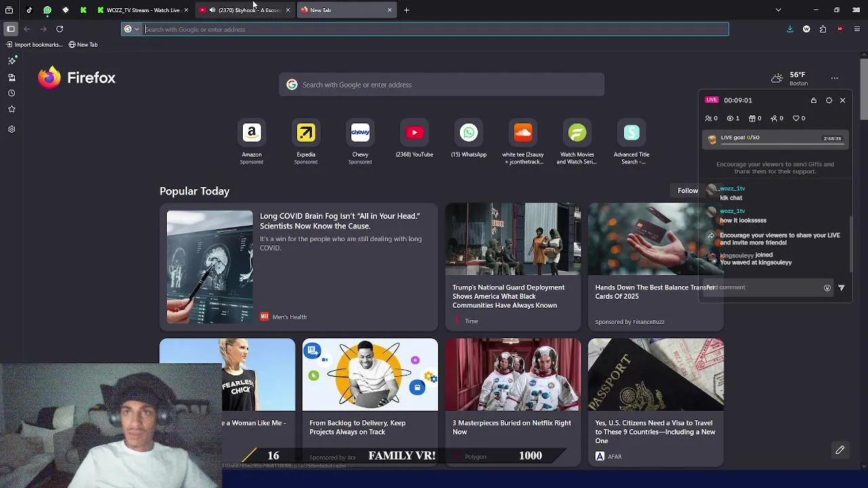Switch to pinned WhatsApp tab
This screenshot has width=868, height=488.
coord(47,10)
